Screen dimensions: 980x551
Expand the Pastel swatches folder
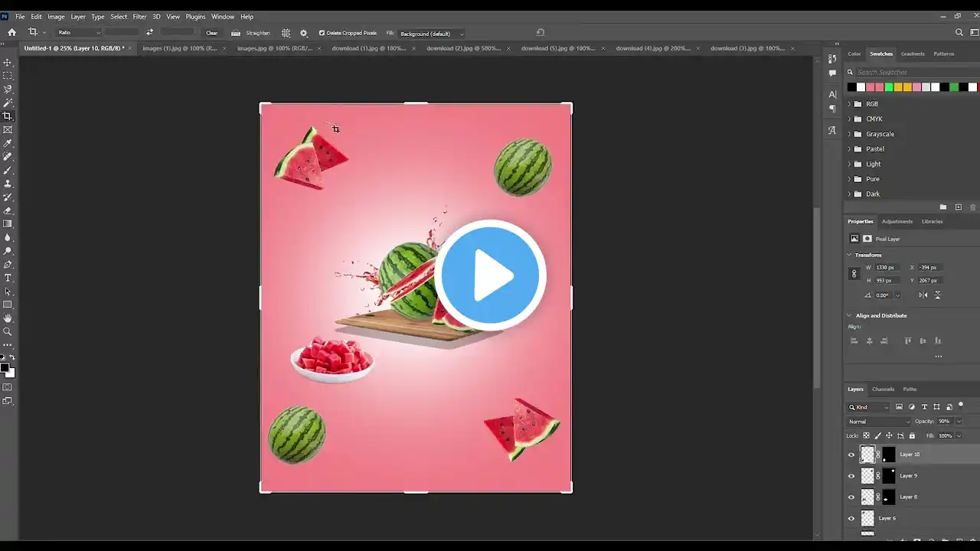[849, 149]
